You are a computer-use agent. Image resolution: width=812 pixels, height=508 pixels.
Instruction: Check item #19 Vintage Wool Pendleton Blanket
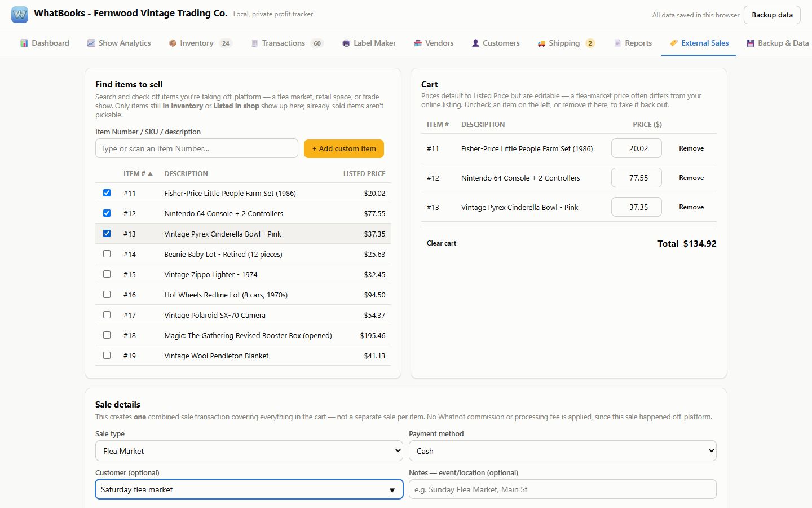coord(107,356)
